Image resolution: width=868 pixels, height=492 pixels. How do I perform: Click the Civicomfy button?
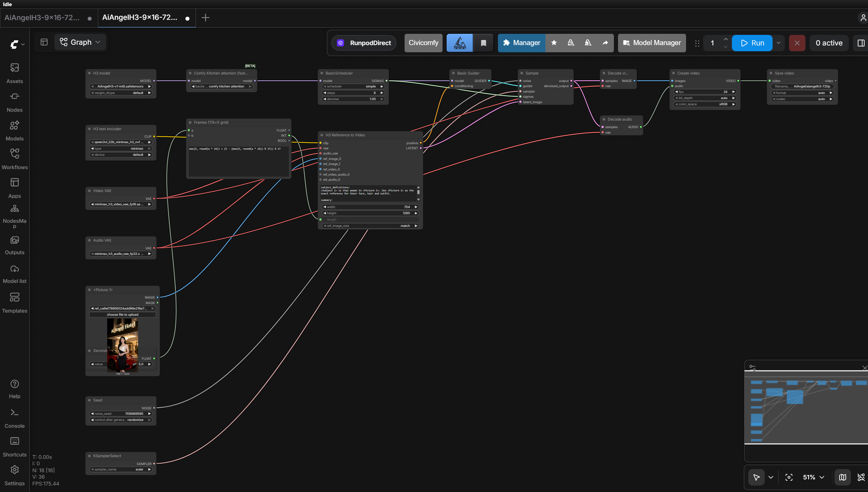coord(423,43)
